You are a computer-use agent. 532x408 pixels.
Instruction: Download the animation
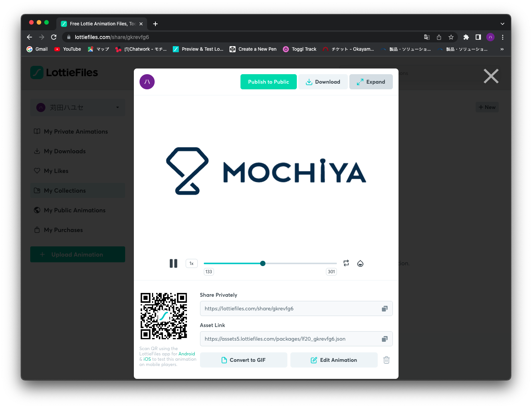tap(323, 82)
